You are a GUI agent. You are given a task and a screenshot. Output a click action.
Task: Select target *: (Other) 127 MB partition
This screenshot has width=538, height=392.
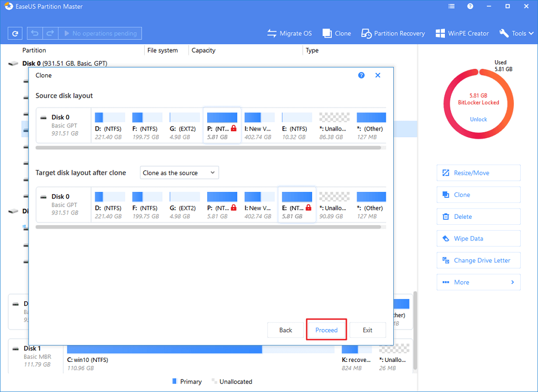[371, 205]
